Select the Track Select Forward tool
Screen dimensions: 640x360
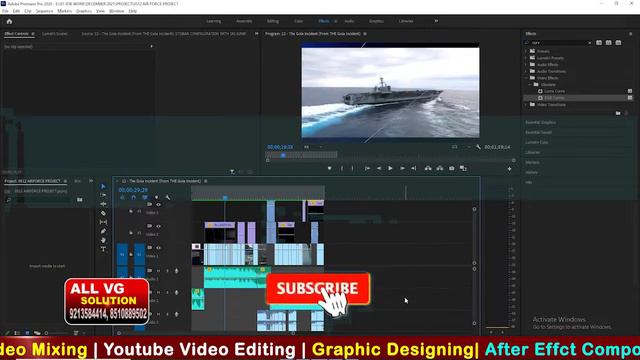click(103, 195)
